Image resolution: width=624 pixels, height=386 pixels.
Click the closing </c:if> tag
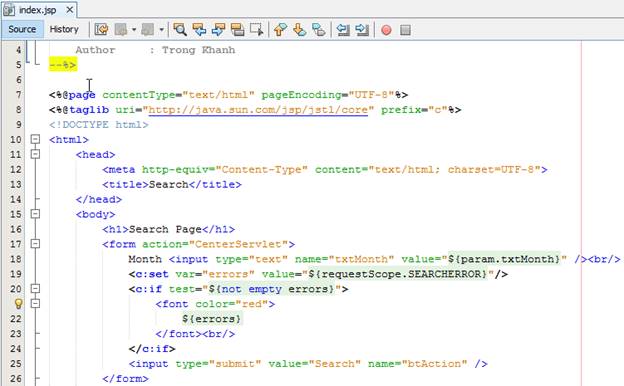coord(152,349)
